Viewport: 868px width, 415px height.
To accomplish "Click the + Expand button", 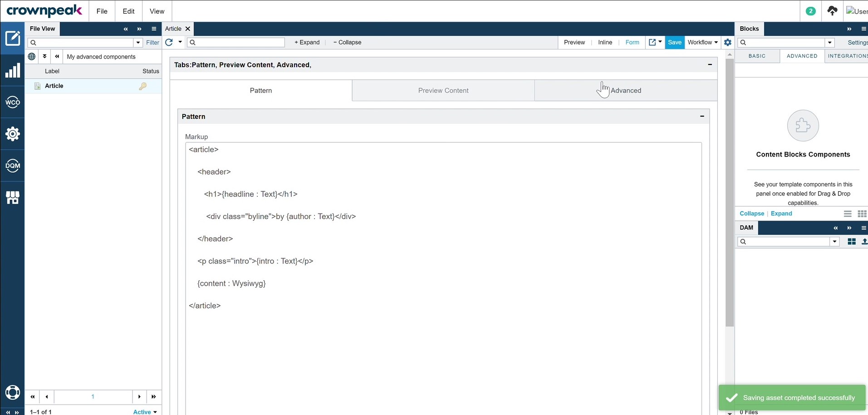I will (x=307, y=42).
